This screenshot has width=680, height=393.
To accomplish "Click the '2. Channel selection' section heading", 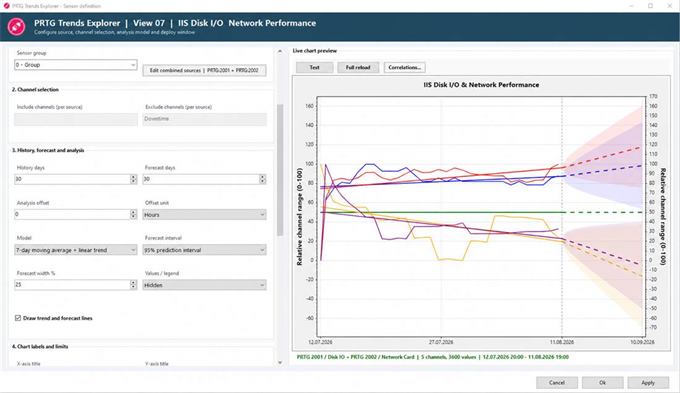I will point(35,89).
